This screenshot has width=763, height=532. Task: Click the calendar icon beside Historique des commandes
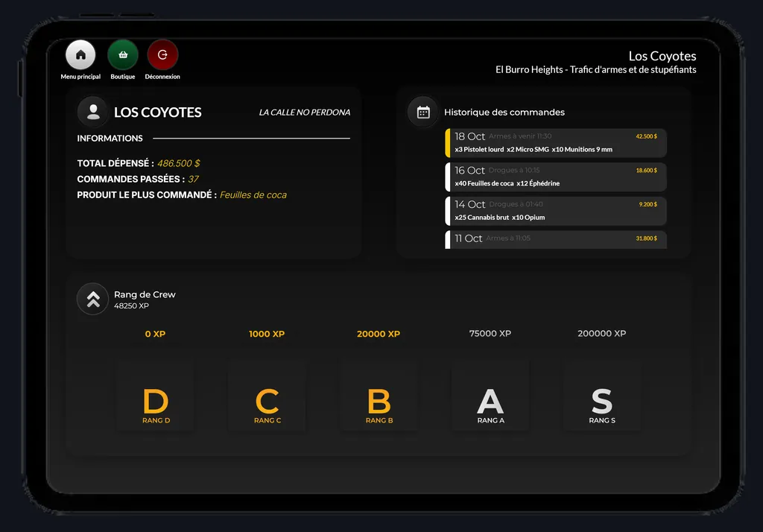pos(423,113)
